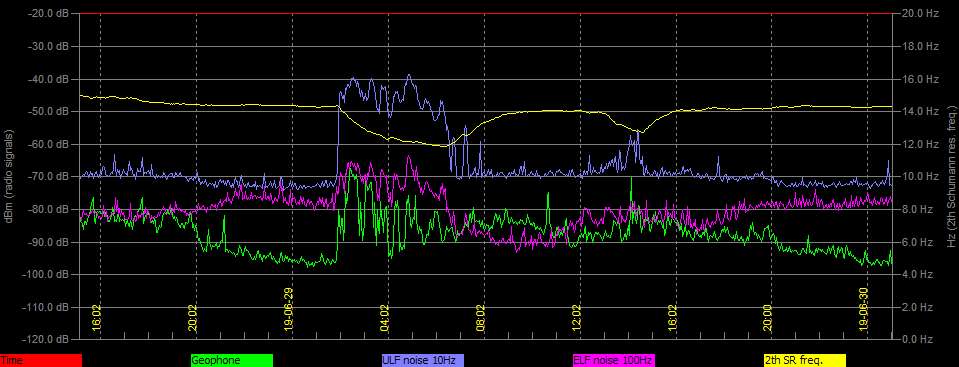Click the 20.0 Hz axis label
959x367 pixels.
pos(920,13)
